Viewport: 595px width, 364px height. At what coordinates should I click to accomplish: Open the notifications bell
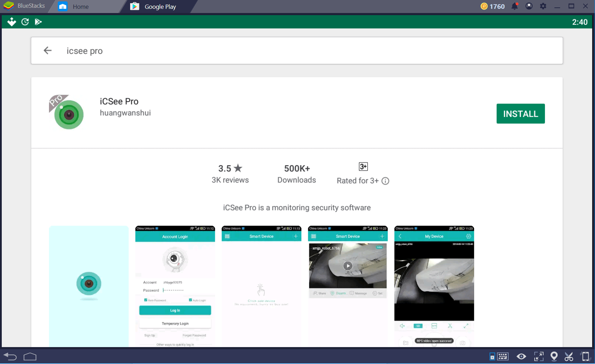click(x=515, y=6)
